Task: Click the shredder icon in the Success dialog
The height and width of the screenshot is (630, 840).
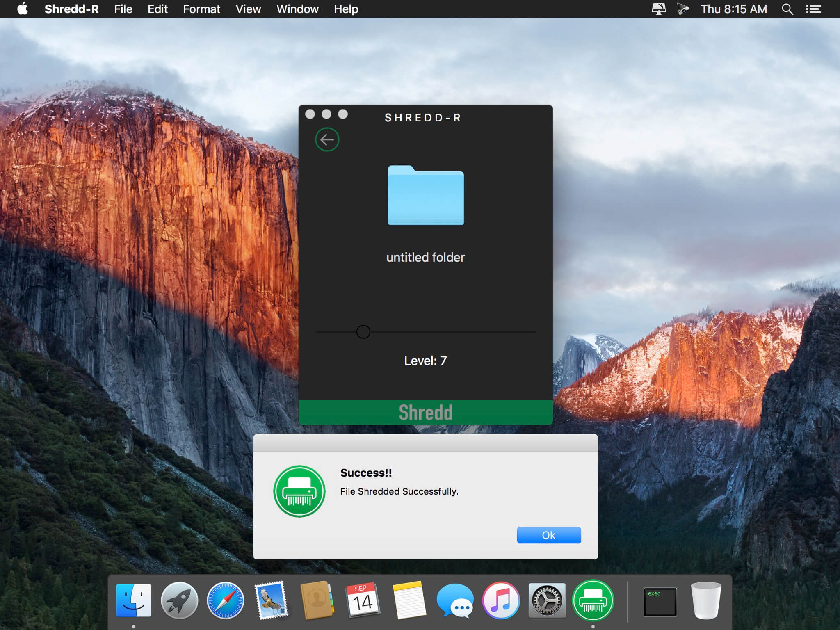Action: (x=299, y=491)
